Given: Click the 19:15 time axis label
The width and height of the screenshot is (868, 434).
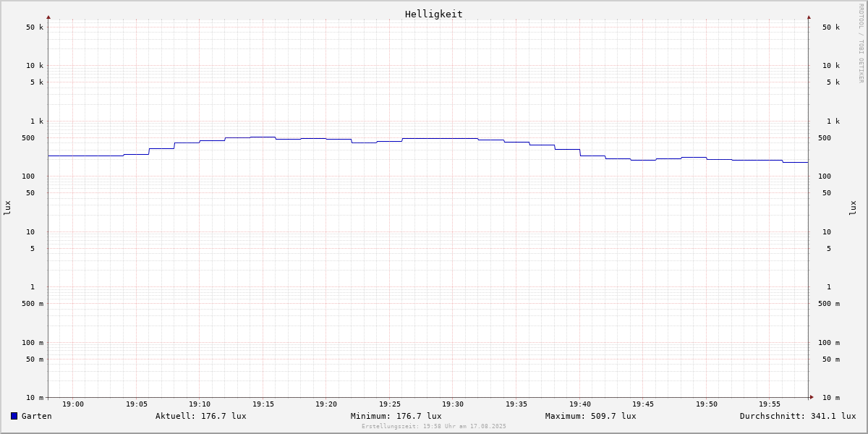Looking at the screenshot, I should click(x=263, y=404).
